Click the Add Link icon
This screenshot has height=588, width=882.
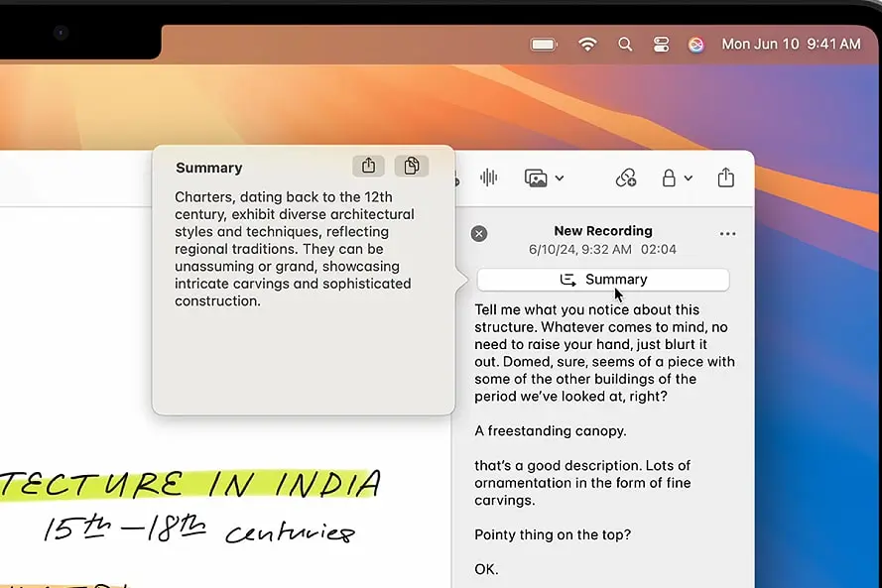pyautogui.click(x=626, y=177)
